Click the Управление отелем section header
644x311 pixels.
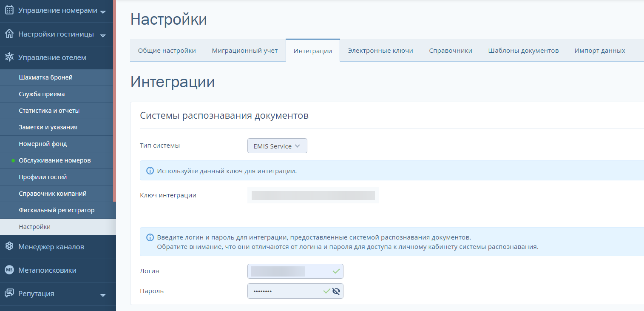57,57
